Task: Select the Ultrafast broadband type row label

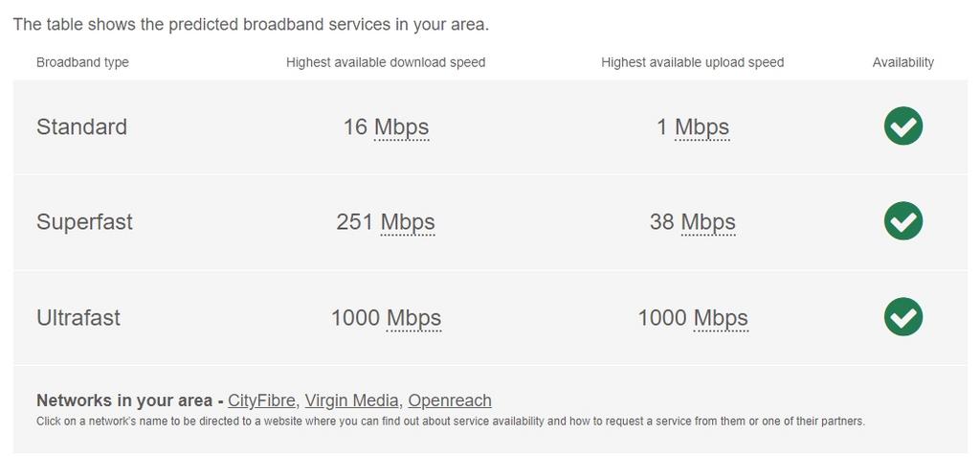Action: tap(78, 318)
